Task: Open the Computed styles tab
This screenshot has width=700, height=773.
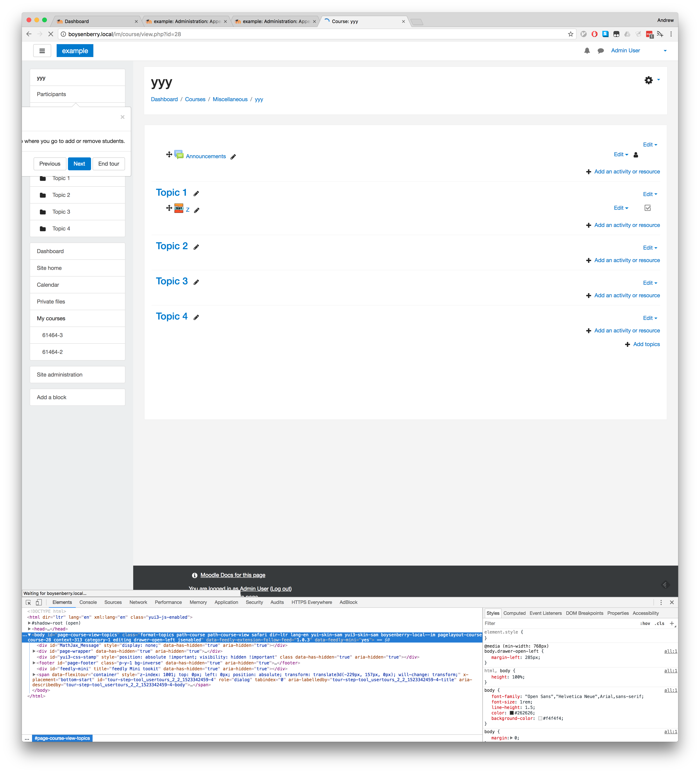Action: [x=514, y=613]
